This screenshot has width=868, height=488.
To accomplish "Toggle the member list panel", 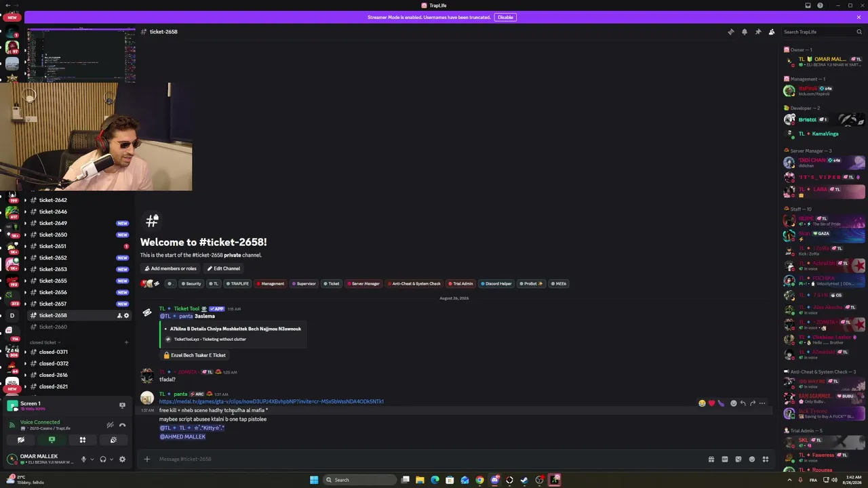I will (x=771, y=32).
